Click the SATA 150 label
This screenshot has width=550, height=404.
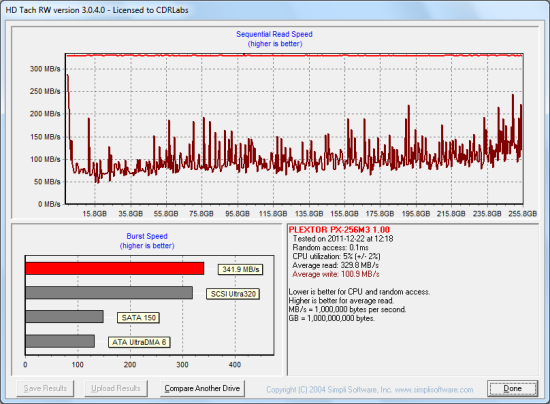click(138, 318)
